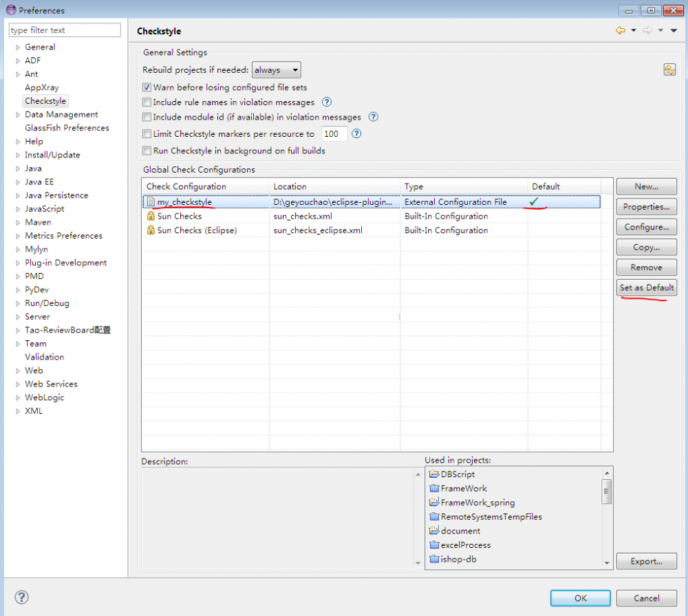Open back history dropdown arrow
Image resolution: width=688 pixels, height=616 pixels.
point(634,30)
